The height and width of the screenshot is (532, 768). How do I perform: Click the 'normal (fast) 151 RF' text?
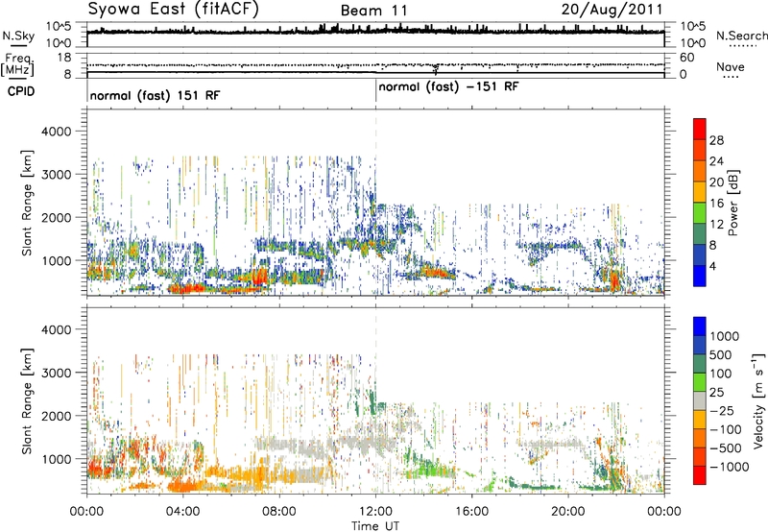coord(155,95)
